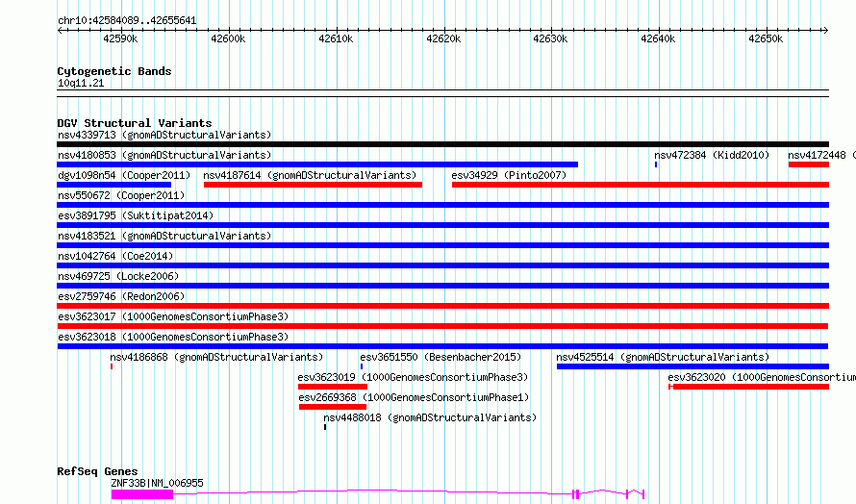
Task: Open nsv4183521 (gnomADStructuralVariants) label
Action: (164, 236)
